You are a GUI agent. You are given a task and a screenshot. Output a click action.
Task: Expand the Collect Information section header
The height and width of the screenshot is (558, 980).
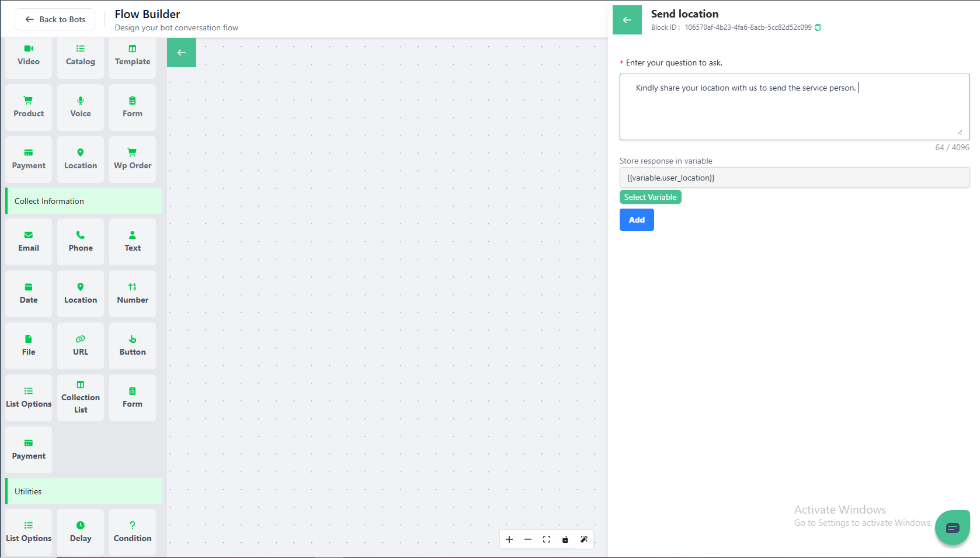tap(84, 201)
